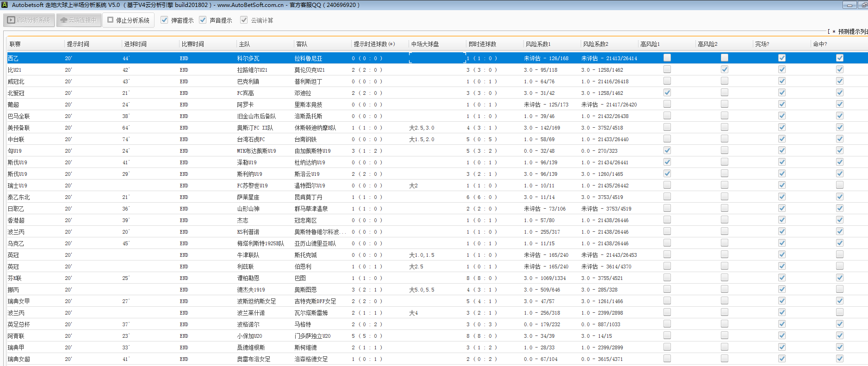This screenshot has height=366, width=868.
Task: Disable the 声音提示 sound alert checkbox
Action: click(x=203, y=20)
